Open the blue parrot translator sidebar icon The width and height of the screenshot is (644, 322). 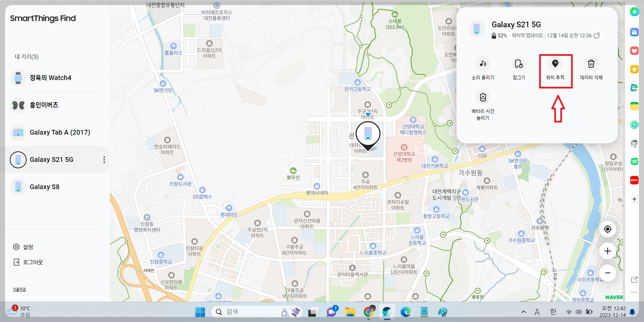pos(634,88)
